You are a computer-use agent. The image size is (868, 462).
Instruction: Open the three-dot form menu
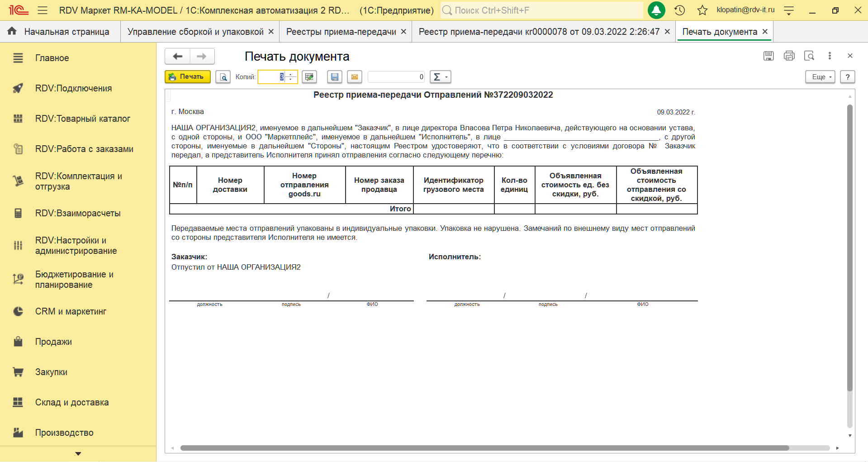click(x=830, y=56)
